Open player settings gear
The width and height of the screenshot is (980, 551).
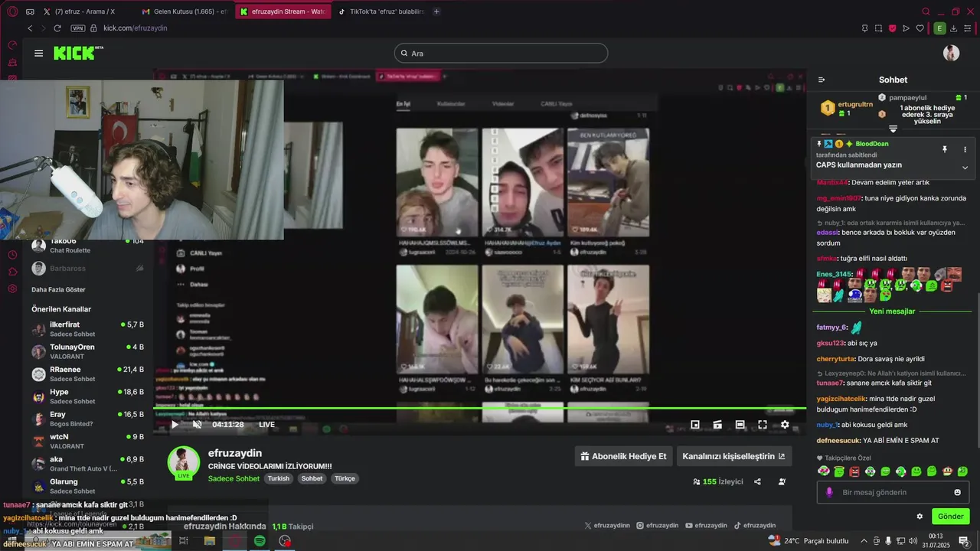click(x=785, y=425)
